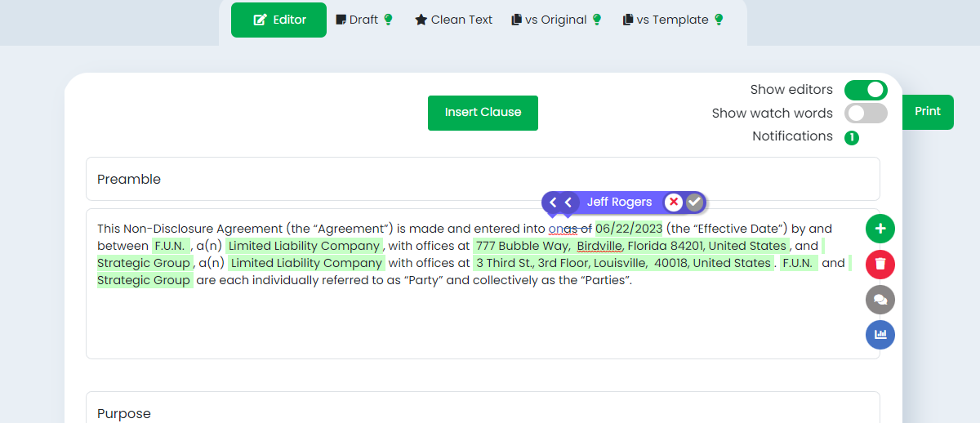Delete the preamble clause using the red trash icon
Image resolution: width=980 pixels, height=423 pixels.
click(x=880, y=265)
